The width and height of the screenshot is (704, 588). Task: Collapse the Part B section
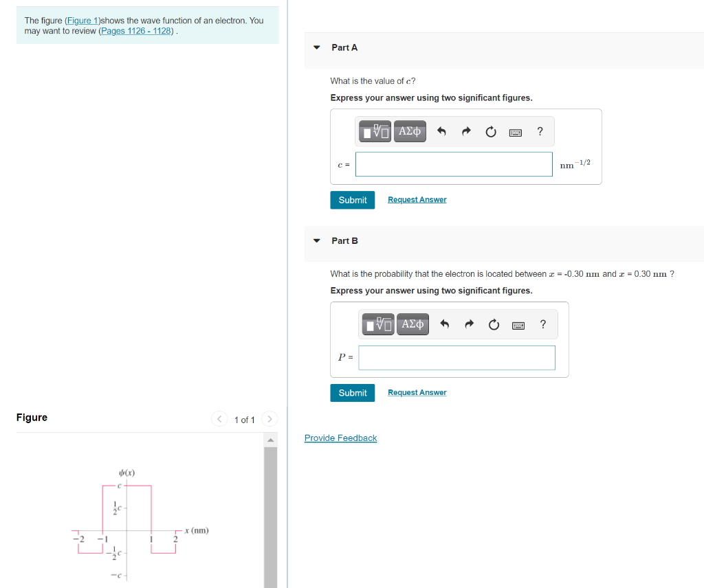(x=316, y=240)
